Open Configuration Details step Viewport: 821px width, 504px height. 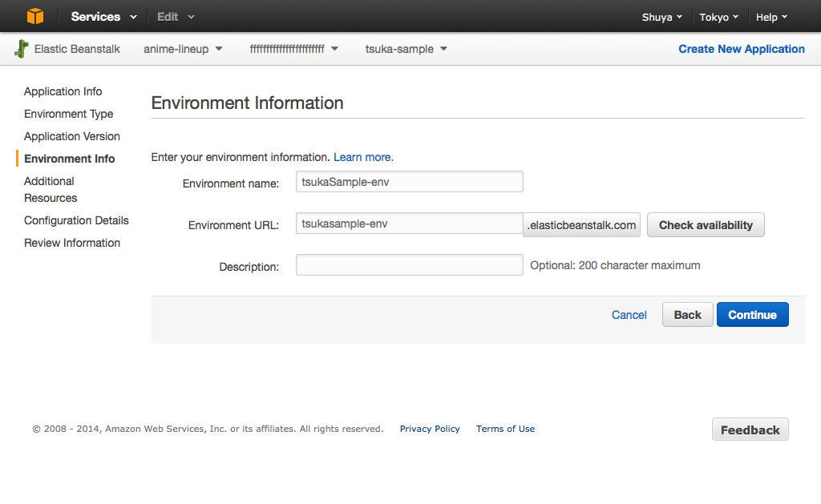[x=76, y=220]
